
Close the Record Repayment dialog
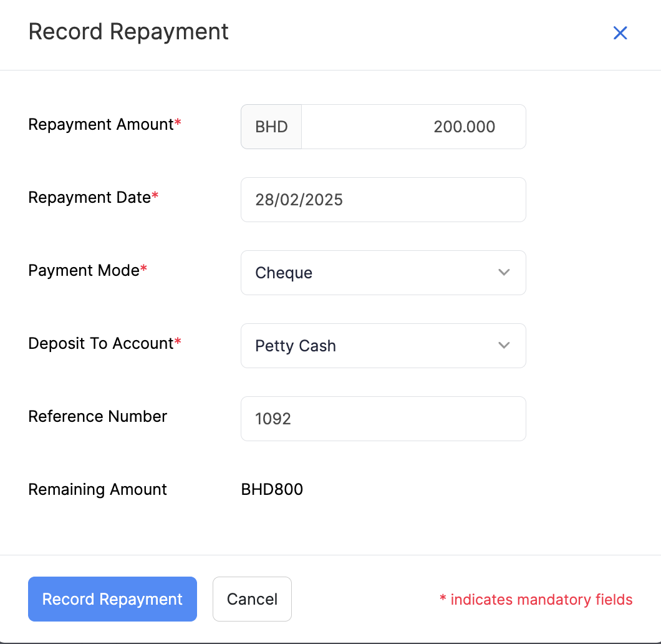pyautogui.click(x=620, y=33)
